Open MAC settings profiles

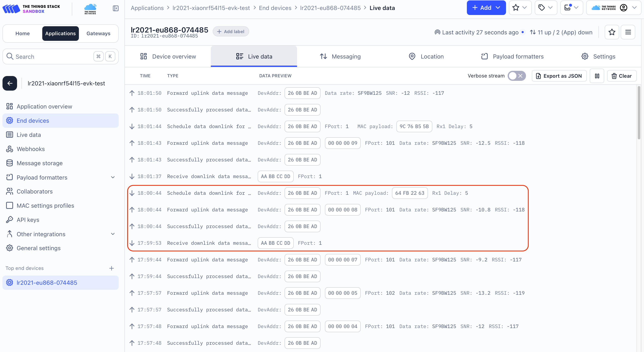pyautogui.click(x=45, y=206)
